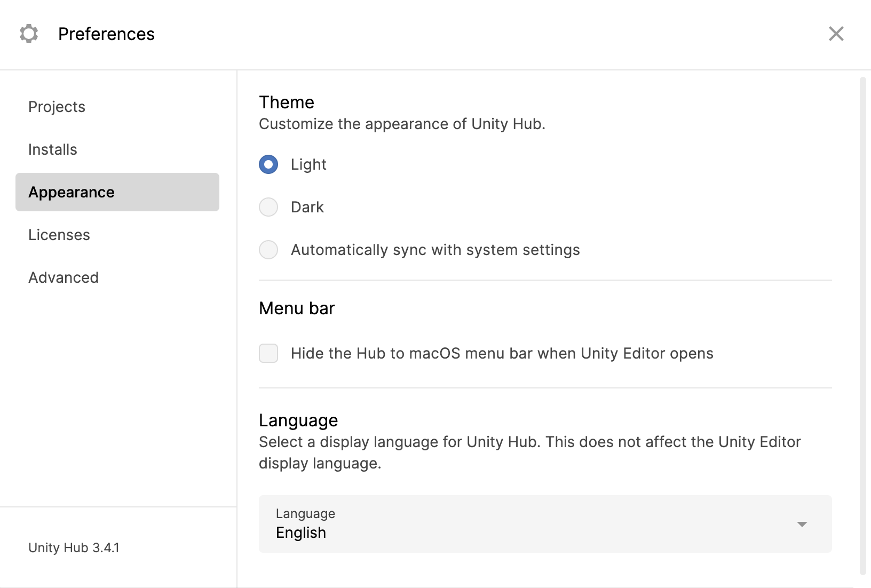Viewport: 871px width, 588px height.
Task: Click the Language dropdown arrow
Action: [x=802, y=524]
